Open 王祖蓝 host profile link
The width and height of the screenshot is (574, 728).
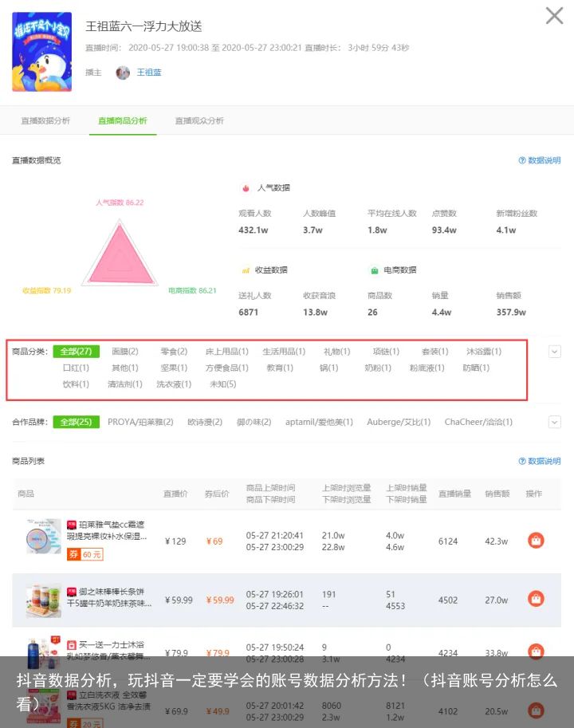coord(149,73)
